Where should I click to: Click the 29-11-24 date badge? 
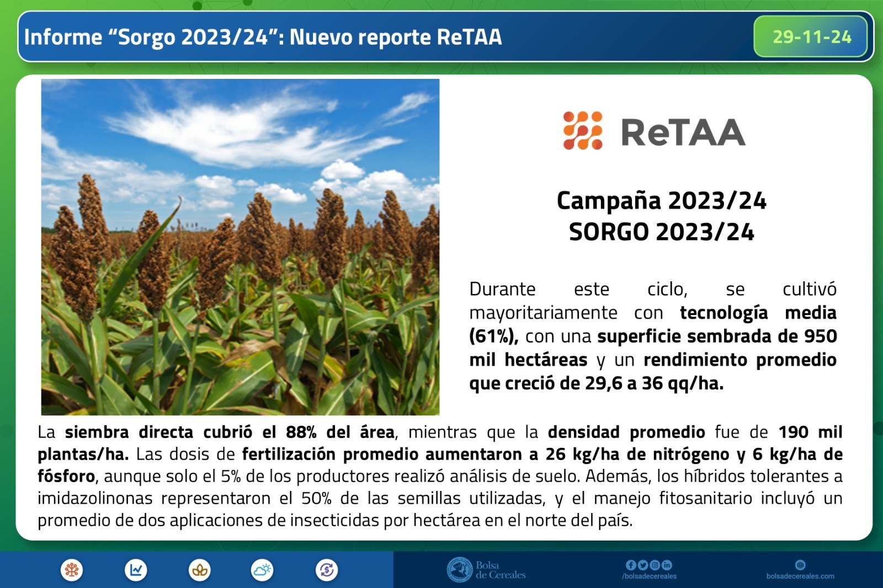coord(811,37)
